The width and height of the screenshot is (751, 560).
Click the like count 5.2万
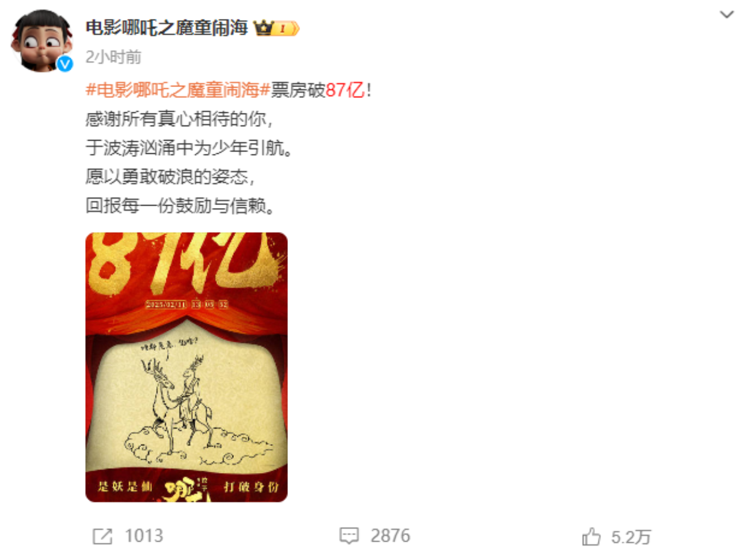(631, 537)
